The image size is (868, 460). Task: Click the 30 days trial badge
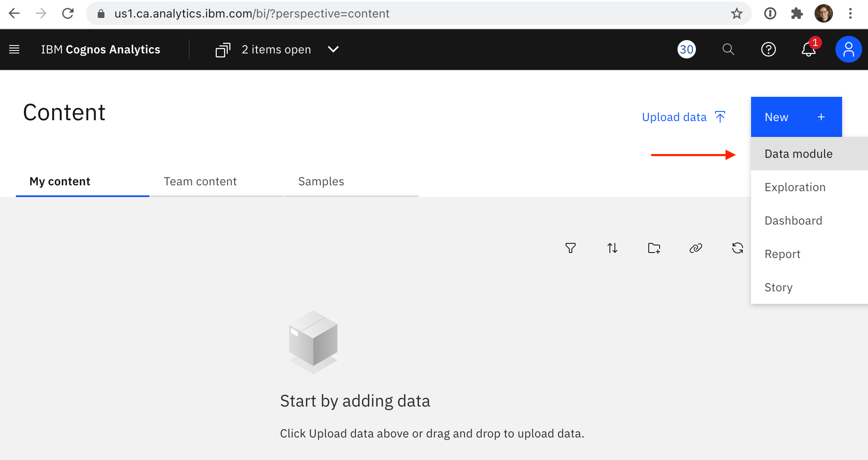tap(686, 50)
